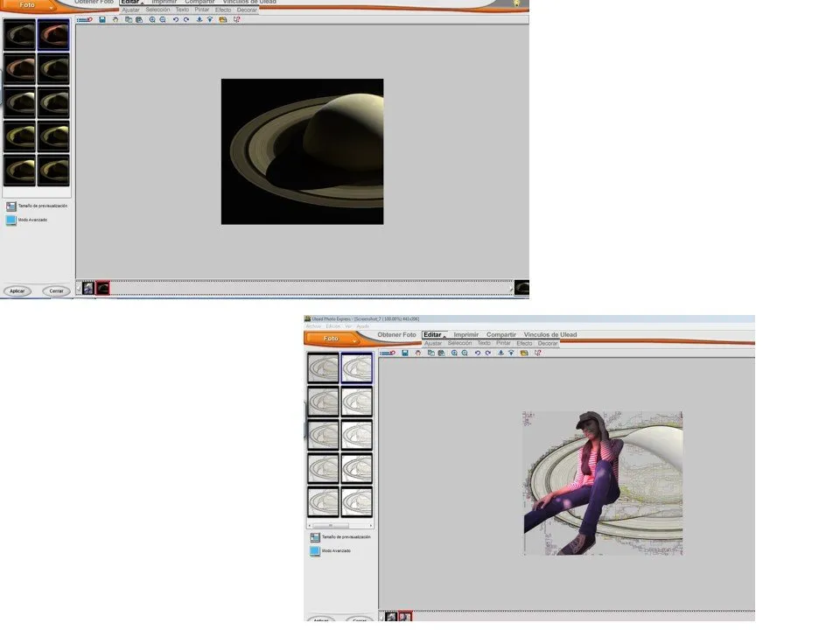Zoom in using the lower window toolbar
The image size is (840, 630).
[x=454, y=353]
